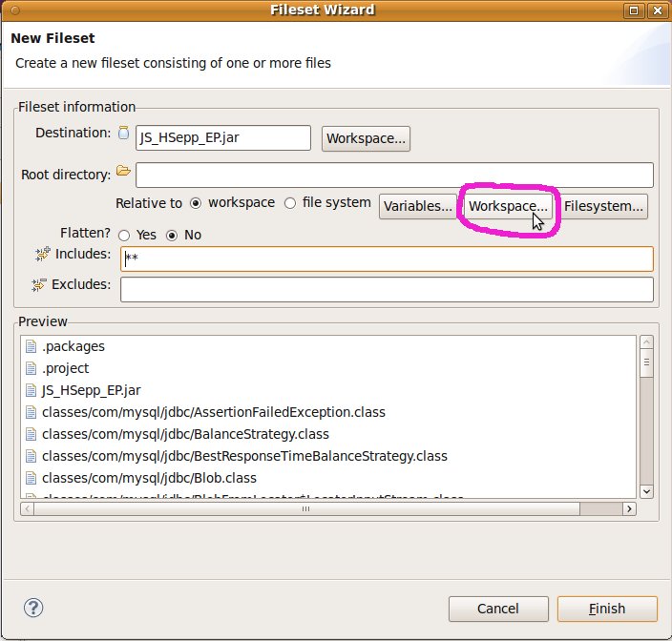
Task: Open Variables dialog for root directory
Action: tap(417, 206)
